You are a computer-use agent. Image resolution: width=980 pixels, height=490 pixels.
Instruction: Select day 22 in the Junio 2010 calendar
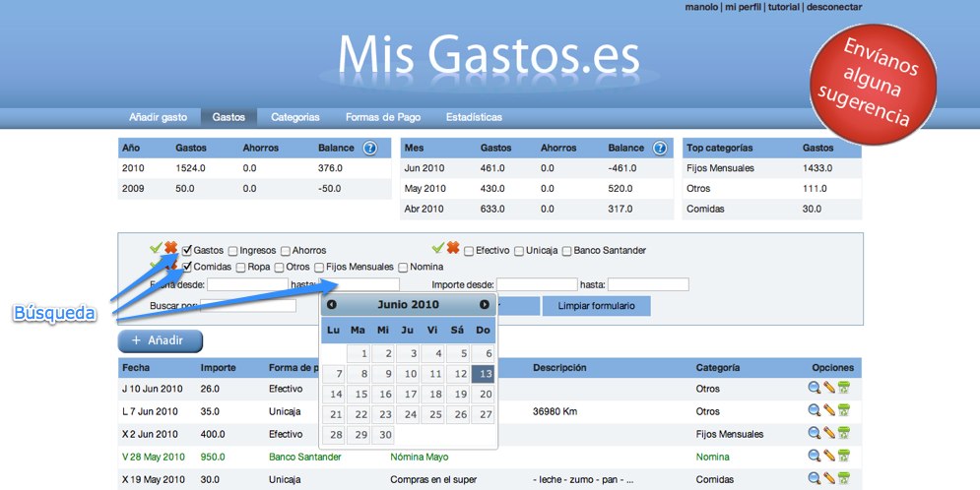360,414
